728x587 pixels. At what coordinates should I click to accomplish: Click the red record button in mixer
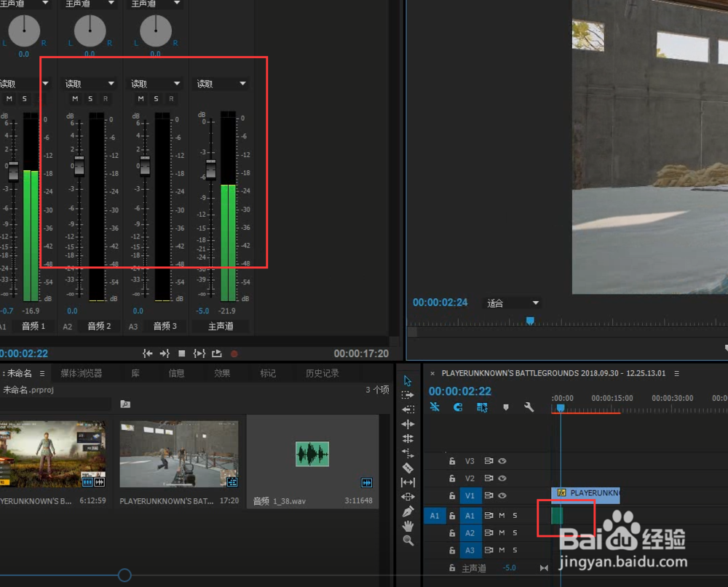[234, 354]
